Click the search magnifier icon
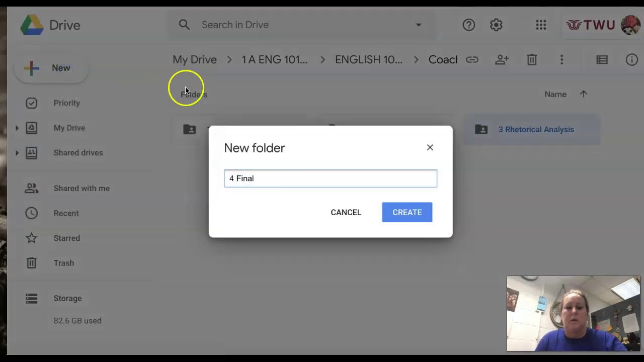This screenshot has height=362, width=644. pyautogui.click(x=184, y=25)
